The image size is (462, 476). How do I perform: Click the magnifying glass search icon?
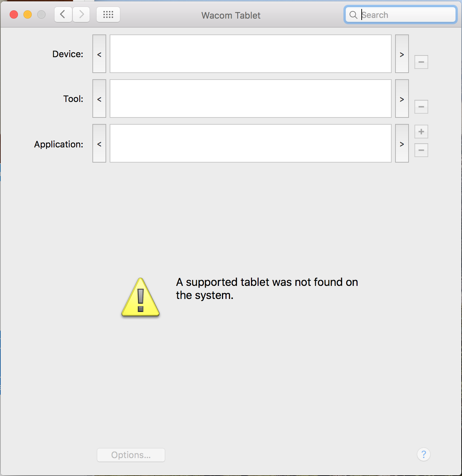pos(353,15)
